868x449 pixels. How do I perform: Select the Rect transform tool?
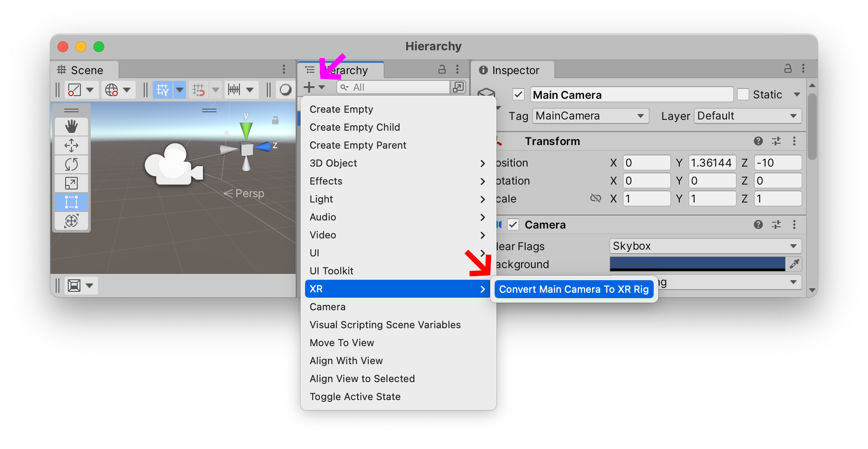pyautogui.click(x=71, y=202)
